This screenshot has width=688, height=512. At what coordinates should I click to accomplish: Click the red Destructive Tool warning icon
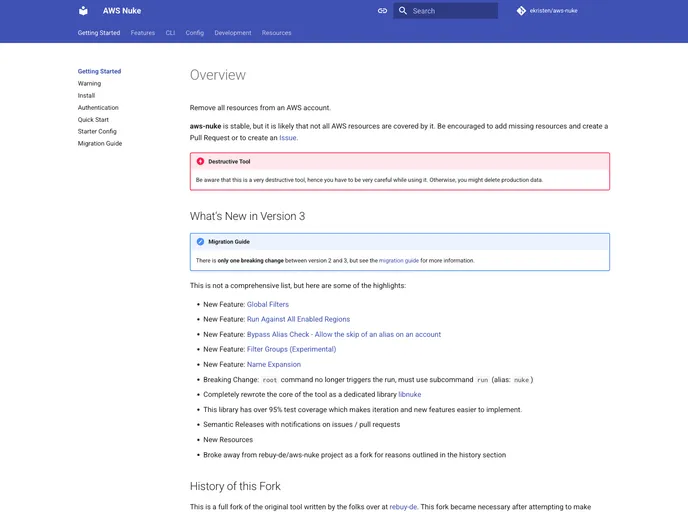pyautogui.click(x=200, y=161)
